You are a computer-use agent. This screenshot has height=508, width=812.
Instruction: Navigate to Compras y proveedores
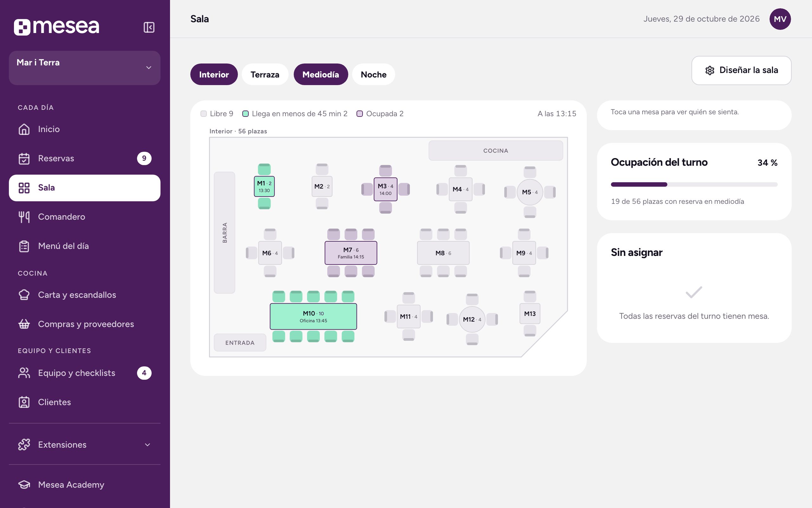[x=85, y=324]
